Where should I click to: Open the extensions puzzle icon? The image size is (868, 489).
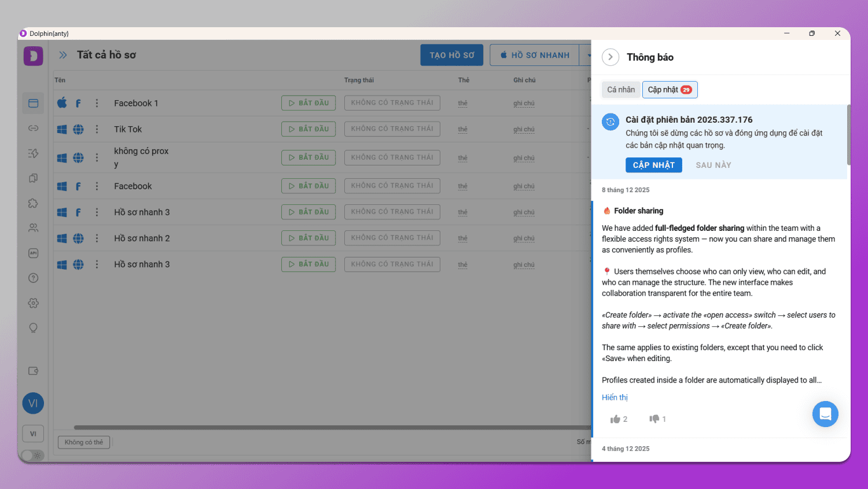[x=33, y=203]
